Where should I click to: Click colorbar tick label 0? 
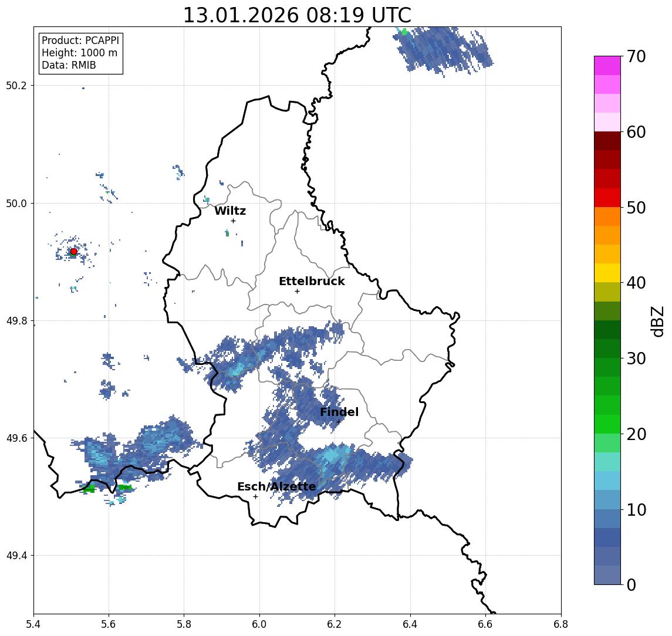pyautogui.click(x=632, y=584)
